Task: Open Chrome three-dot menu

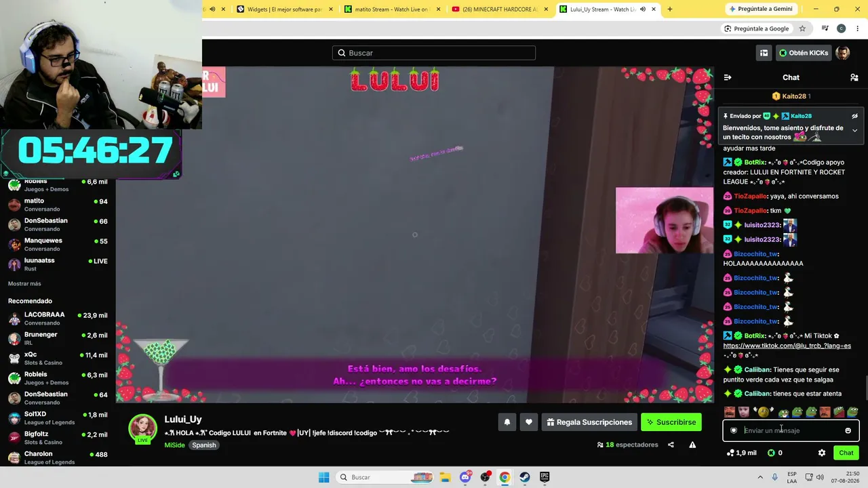Action: pyautogui.click(x=858, y=28)
